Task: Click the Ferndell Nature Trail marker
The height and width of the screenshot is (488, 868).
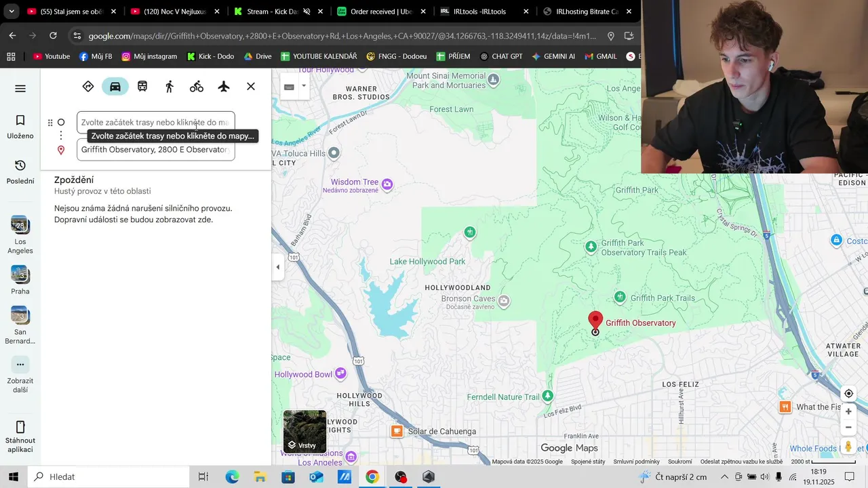Action: click(x=548, y=396)
